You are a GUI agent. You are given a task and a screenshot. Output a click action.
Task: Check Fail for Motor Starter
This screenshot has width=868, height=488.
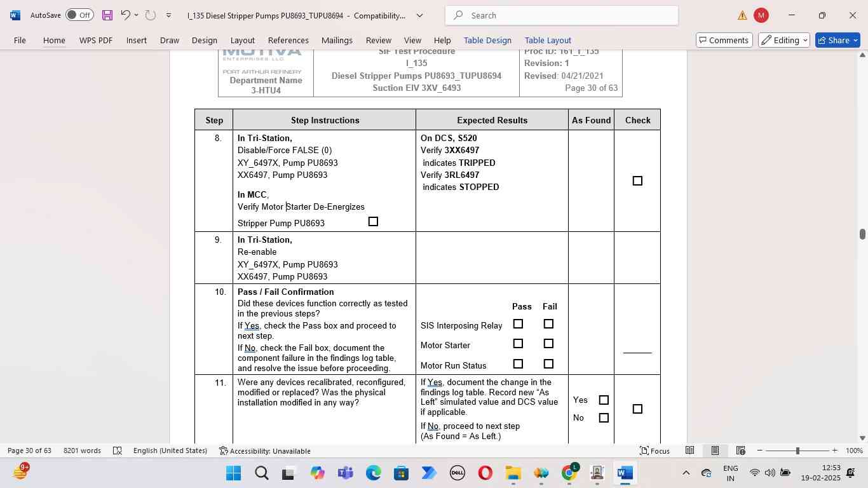point(548,344)
